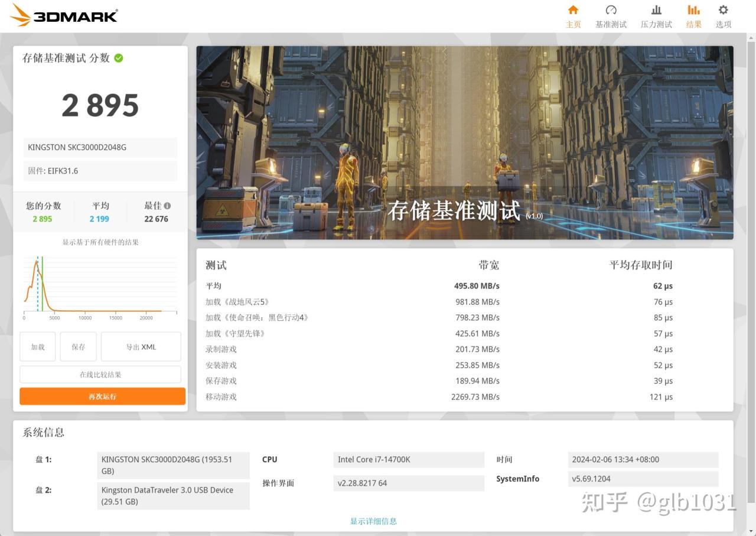
Task: Click the 系统信息 section heading
Action: point(43,433)
